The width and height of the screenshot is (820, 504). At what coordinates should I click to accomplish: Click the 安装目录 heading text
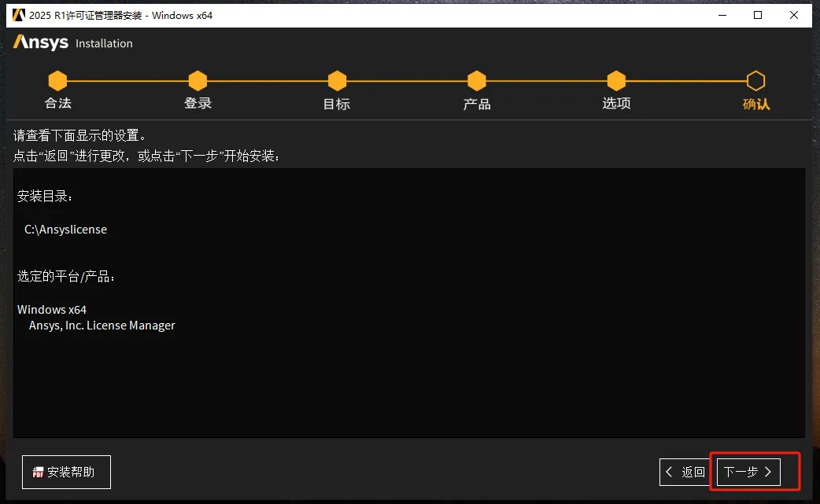pyautogui.click(x=45, y=197)
